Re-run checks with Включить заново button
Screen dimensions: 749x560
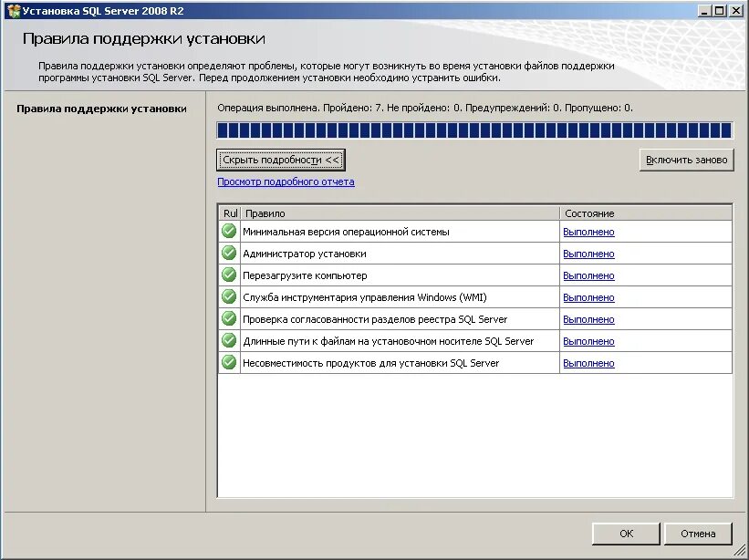tap(686, 160)
